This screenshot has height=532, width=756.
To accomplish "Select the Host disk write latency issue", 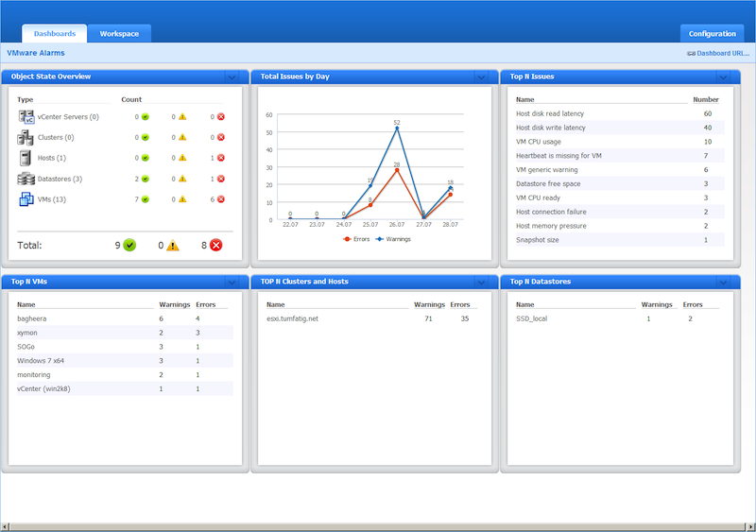I will [620, 128].
